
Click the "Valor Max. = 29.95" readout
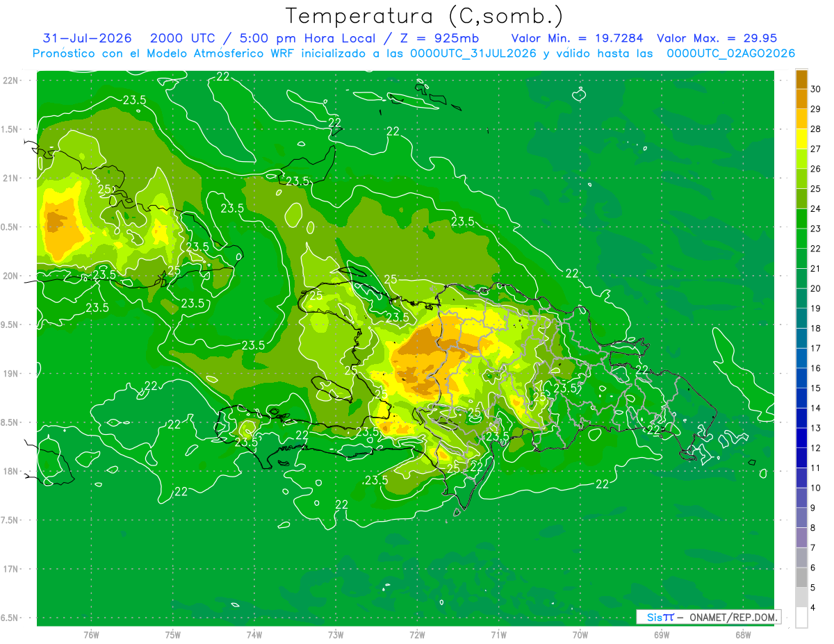[717, 38]
